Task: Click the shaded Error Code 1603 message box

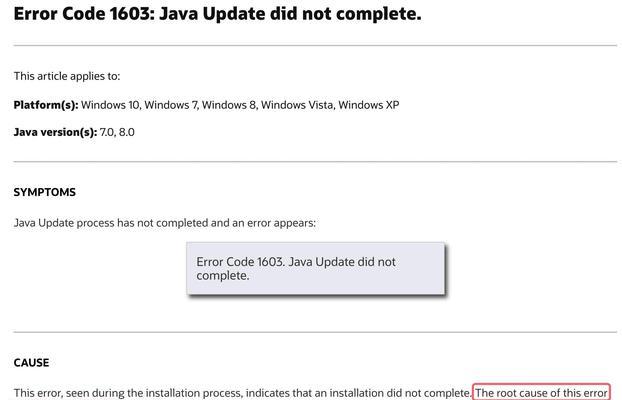Action: [316, 269]
